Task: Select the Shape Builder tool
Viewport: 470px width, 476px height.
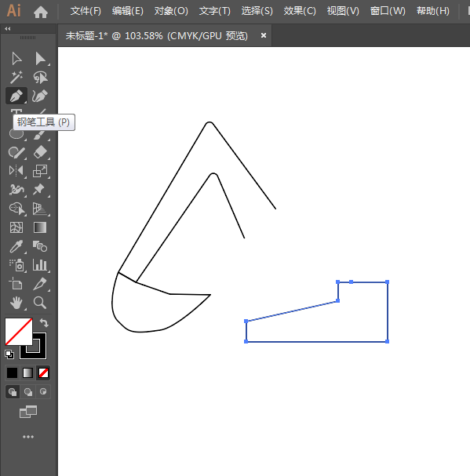Action: [17, 209]
